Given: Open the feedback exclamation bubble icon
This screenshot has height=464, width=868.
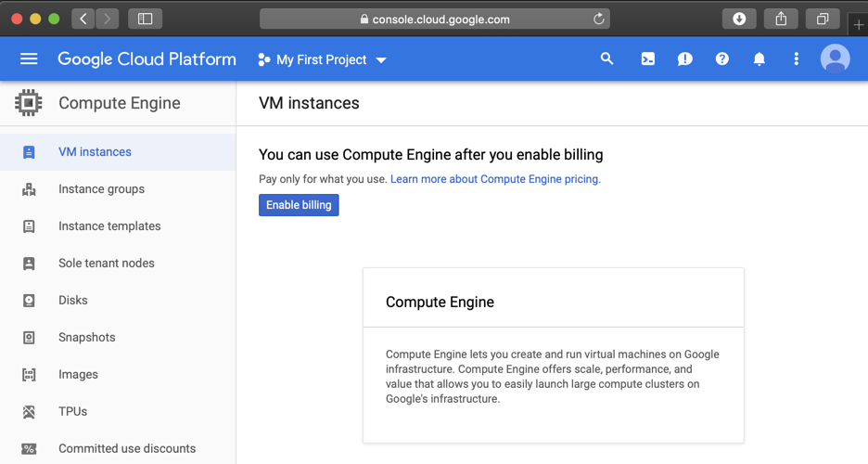Looking at the screenshot, I should pos(684,59).
